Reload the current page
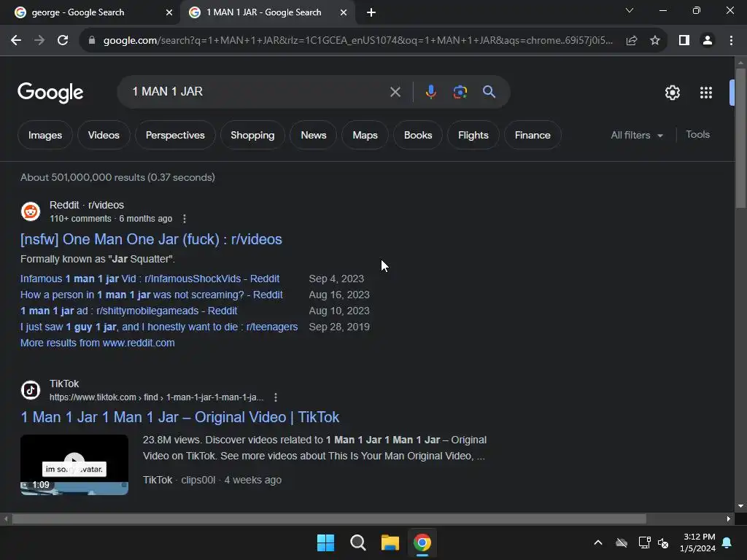Viewport: 747px width, 560px height. [x=63, y=41]
